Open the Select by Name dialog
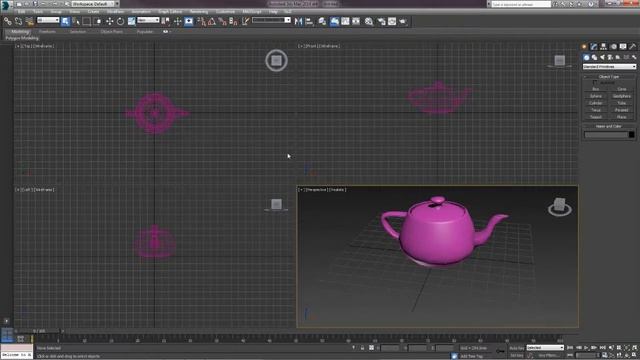The width and height of the screenshot is (640, 360). point(76,21)
